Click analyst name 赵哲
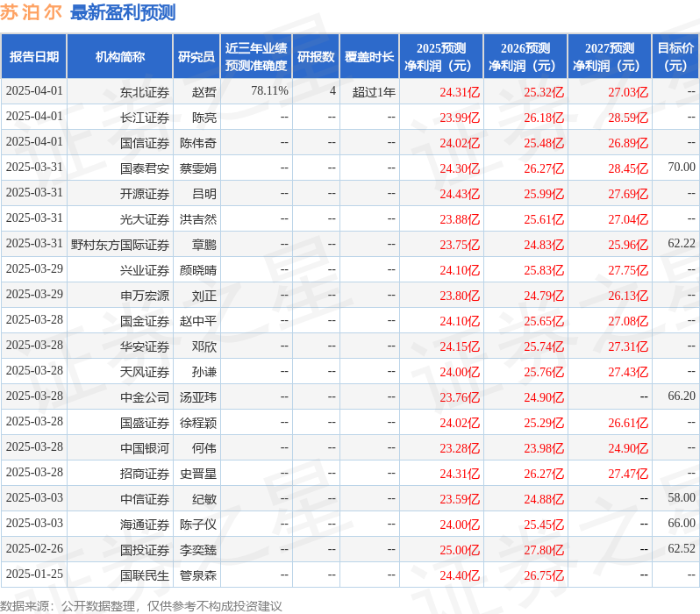Image resolution: width=700 pixels, height=614 pixels. [x=204, y=92]
